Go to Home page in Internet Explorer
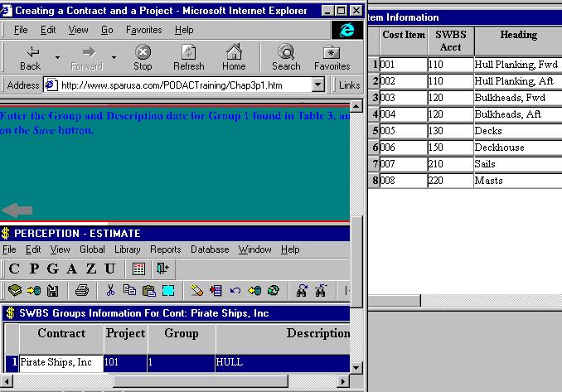 coord(234,58)
